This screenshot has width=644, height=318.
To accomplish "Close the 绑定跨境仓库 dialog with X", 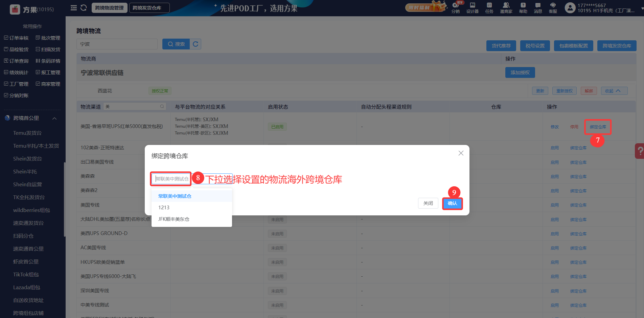I will (x=461, y=153).
